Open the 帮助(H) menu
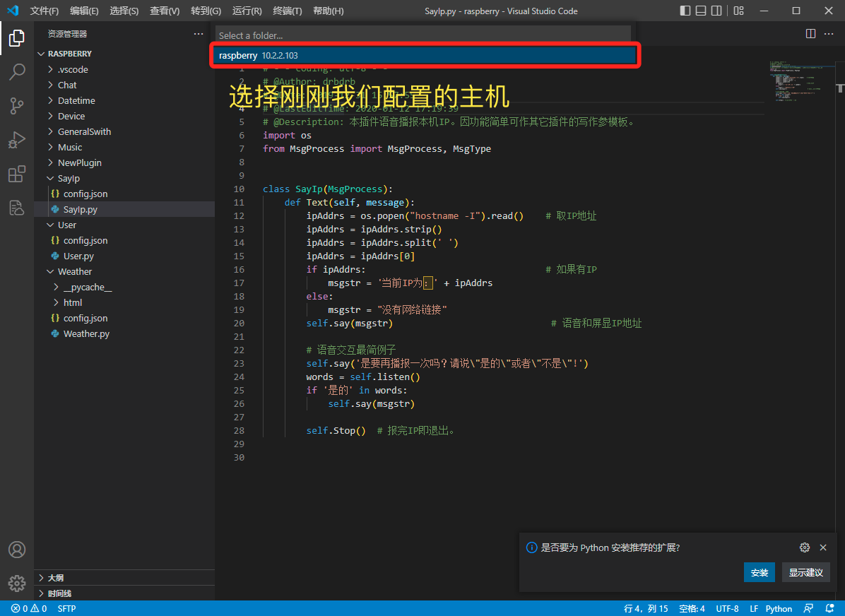 point(329,11)
